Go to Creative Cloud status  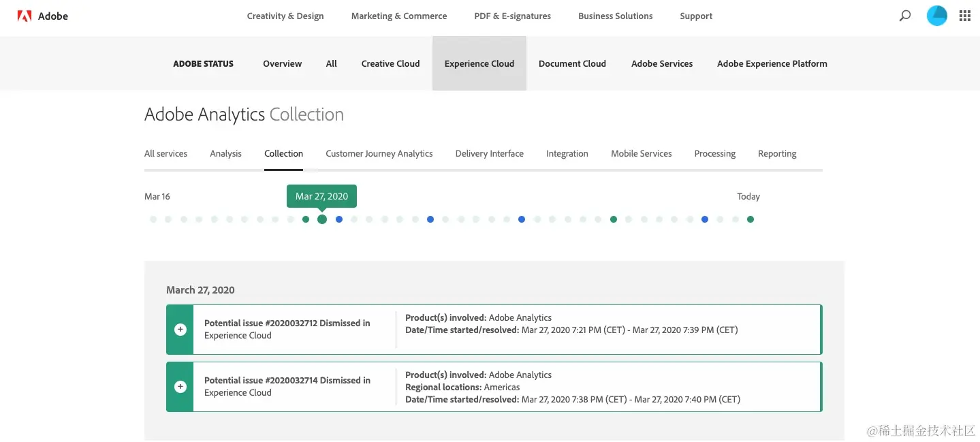tap(391, 63)
